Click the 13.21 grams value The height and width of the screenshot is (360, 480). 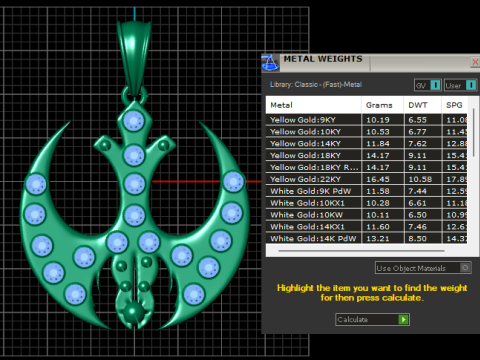tap(378, 239)
